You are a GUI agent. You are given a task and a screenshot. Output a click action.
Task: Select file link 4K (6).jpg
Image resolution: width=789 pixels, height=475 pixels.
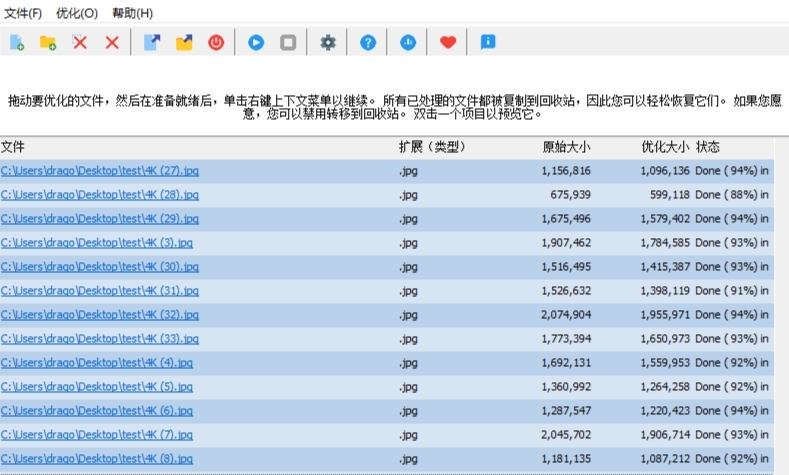[x=97, y=411]
